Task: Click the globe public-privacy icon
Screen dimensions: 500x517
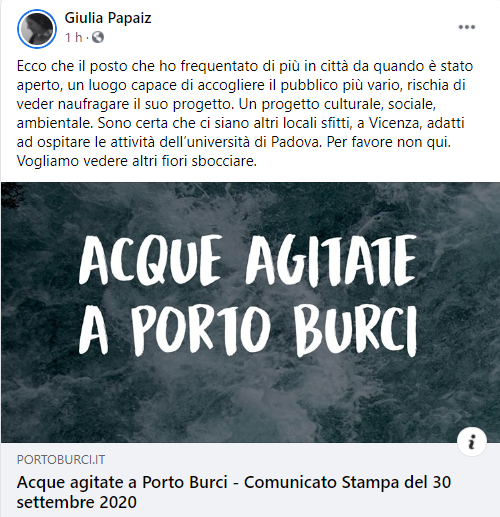Action: (x=98, y=37)
